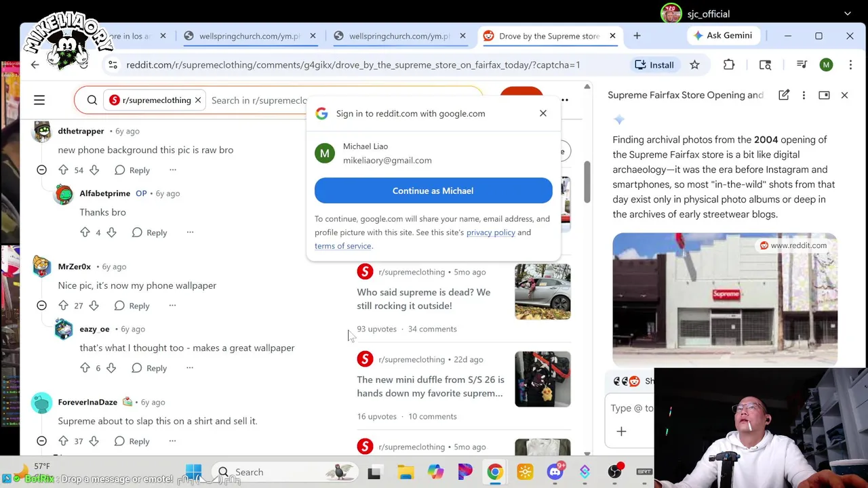Close the Gemini side panel

844,95
